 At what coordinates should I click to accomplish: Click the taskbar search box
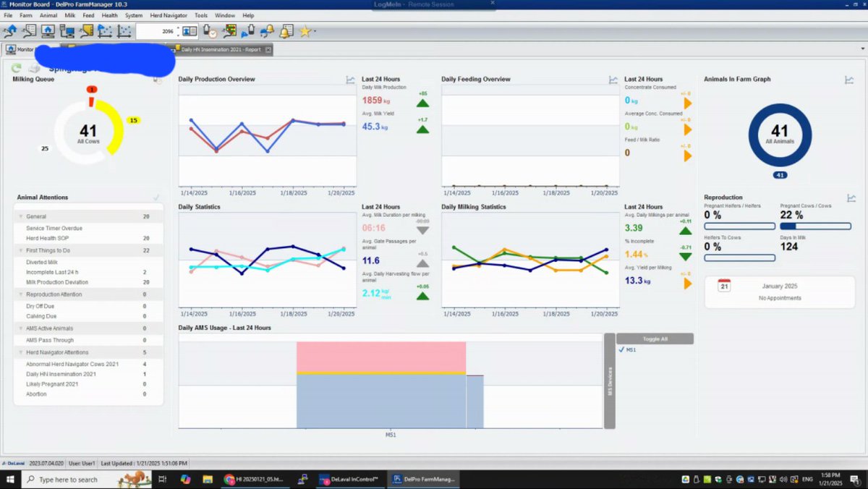tap(87, 480)
